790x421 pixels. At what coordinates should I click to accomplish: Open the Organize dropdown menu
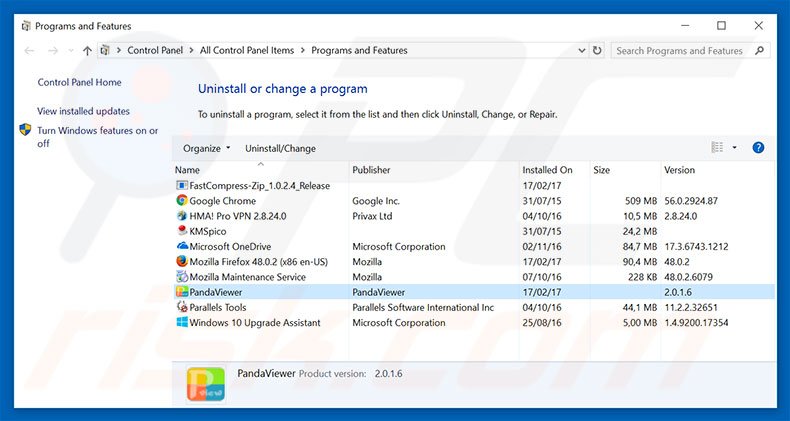pyautogui.click(x=207, y=148)
